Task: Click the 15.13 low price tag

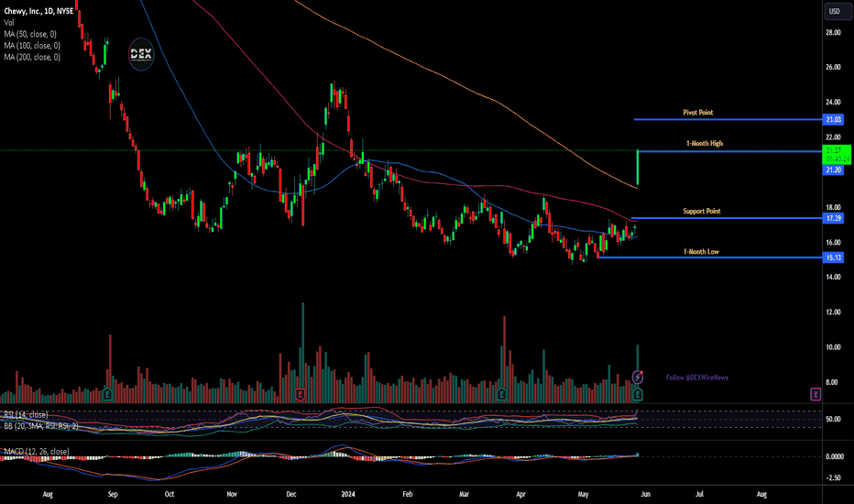Action: coord(833,257)
